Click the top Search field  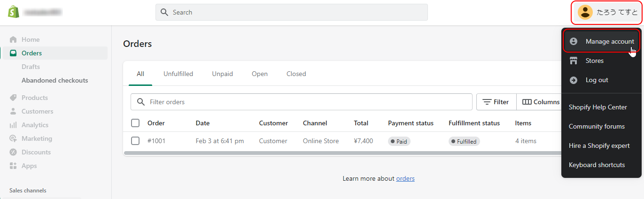292,12
